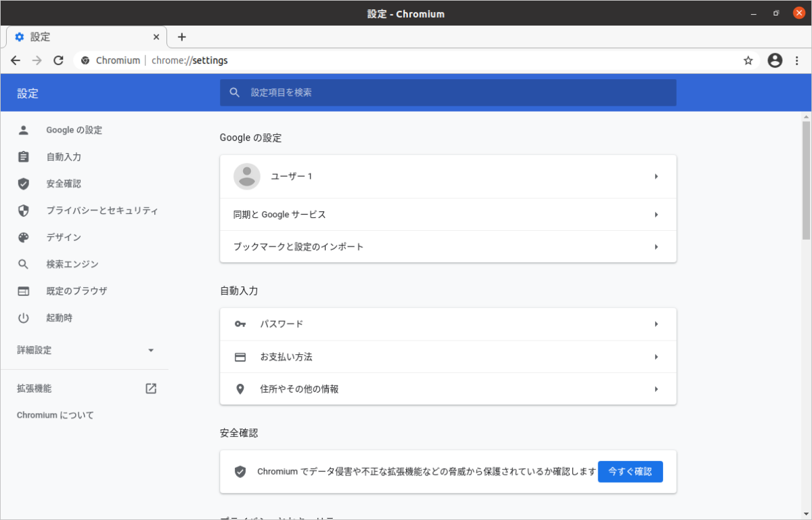Click the credit card icon in お支払い方法 row

[x=240, y=357]
